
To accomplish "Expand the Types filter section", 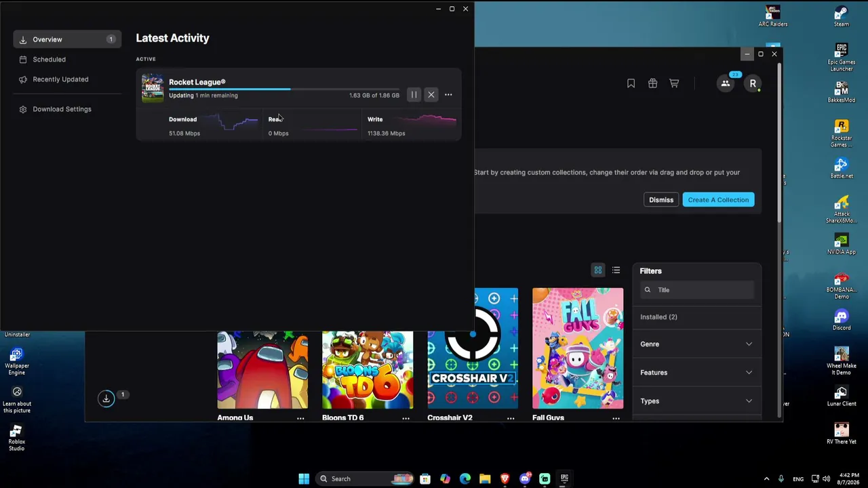I will [697, 401].
